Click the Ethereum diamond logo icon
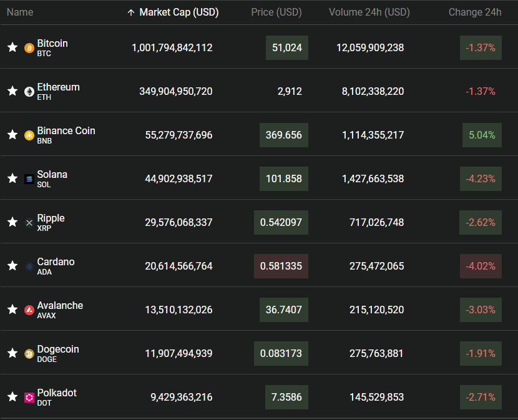518x420 pixels. coord(29,92)
